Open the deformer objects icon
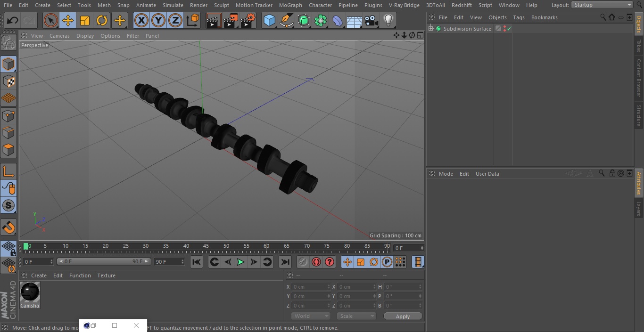644x332 pixels. tap(338, 21)
